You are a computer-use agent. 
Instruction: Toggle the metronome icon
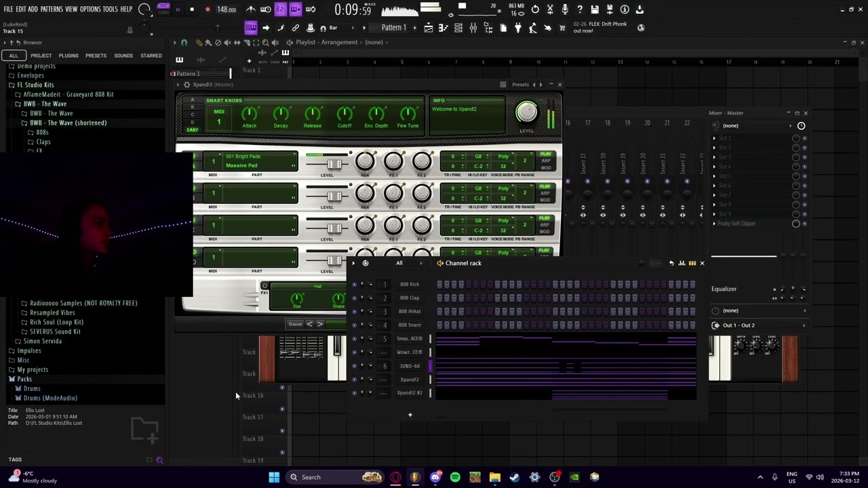coord(251,9)
